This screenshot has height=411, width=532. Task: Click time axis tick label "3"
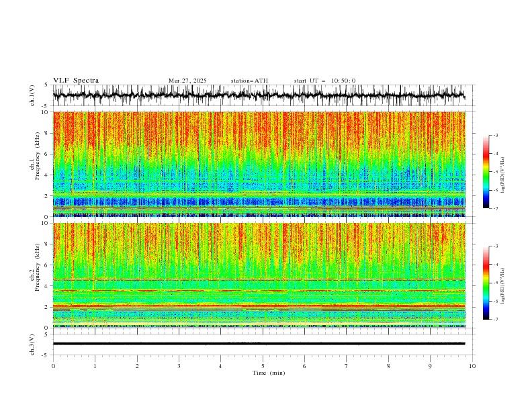pyautogui.click(x=179, y=366)
